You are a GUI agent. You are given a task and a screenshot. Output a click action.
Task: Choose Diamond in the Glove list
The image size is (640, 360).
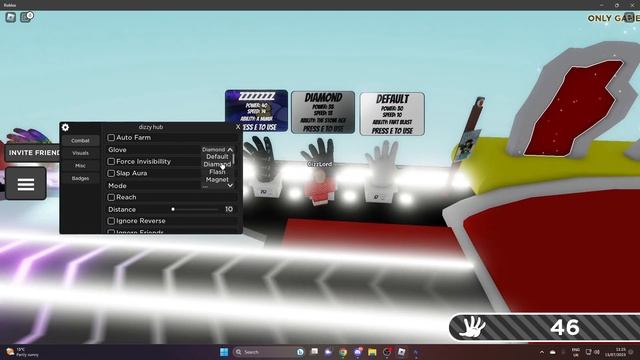pyautogui.click(x=217, y=164)
